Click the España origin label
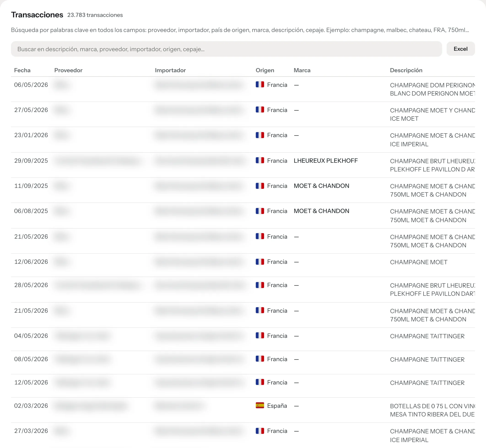 tap(277, 406)
